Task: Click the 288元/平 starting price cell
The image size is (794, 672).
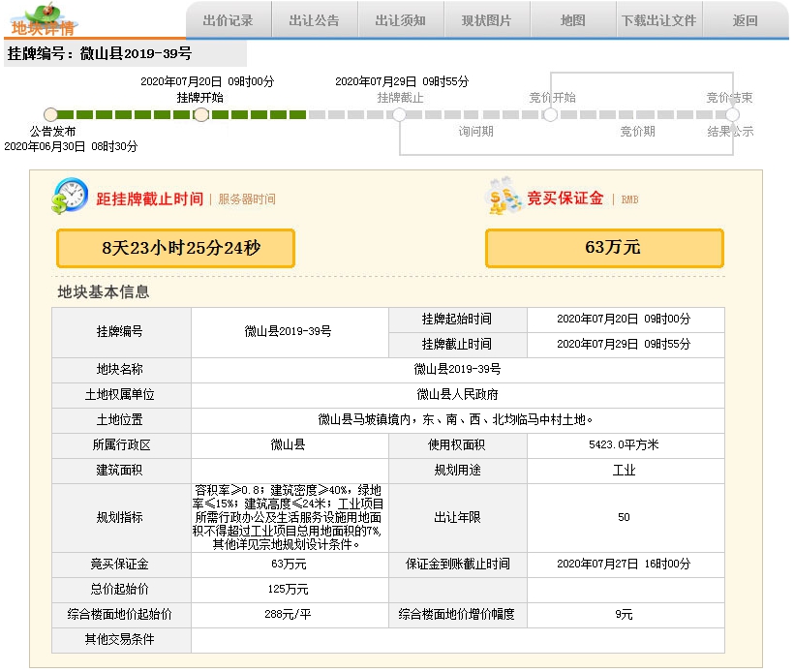Action: (x=290, y=615)
